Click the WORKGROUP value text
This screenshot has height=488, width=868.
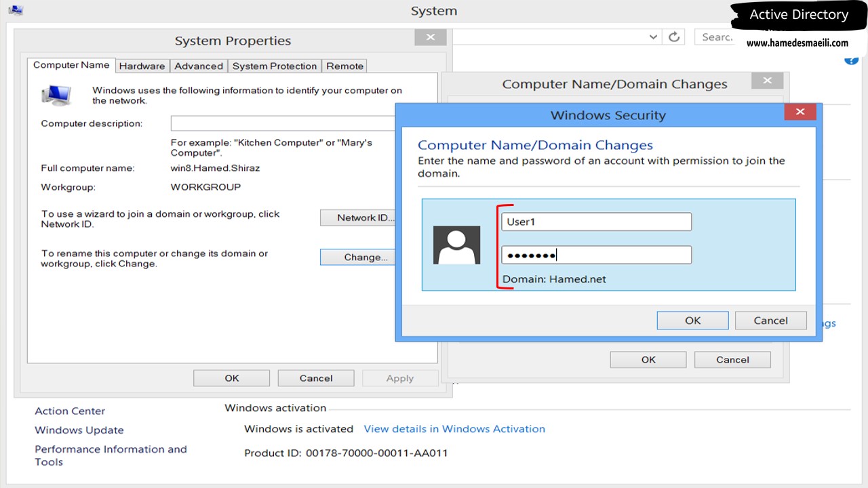tap(205, 187)
